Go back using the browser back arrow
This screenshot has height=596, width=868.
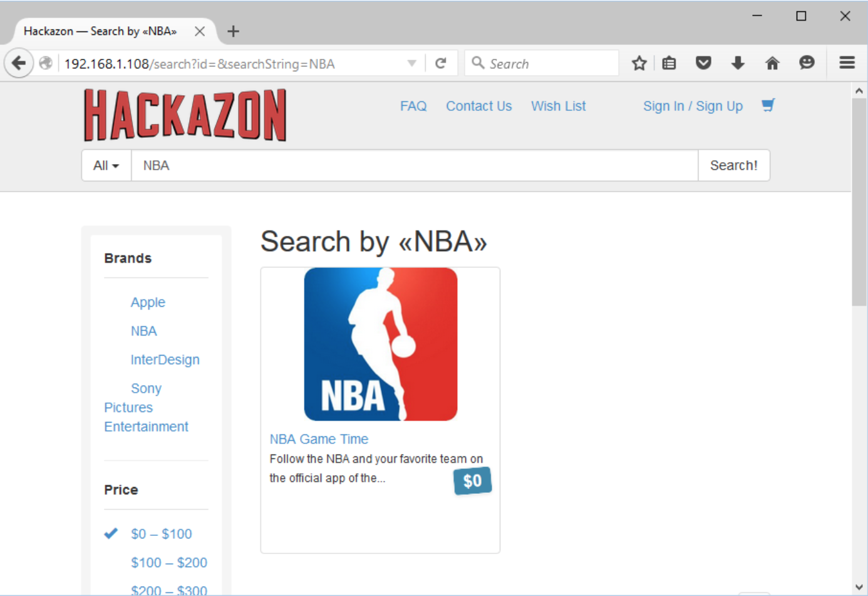[19, 63]
